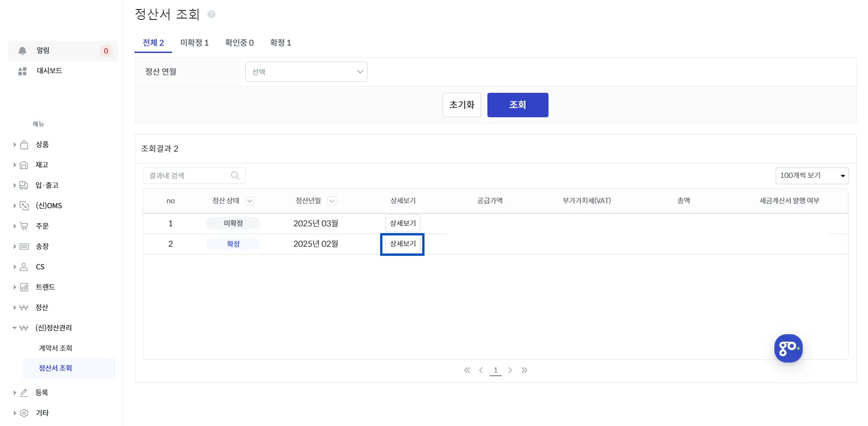Switch to the 전체 2 tab
Screen dimensions: 868x426
tap(153, 43)
